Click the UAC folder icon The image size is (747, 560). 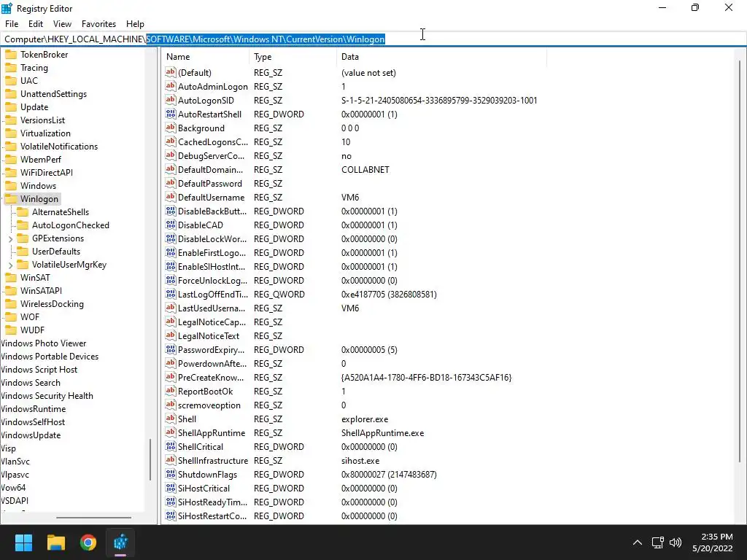[11, 80]
